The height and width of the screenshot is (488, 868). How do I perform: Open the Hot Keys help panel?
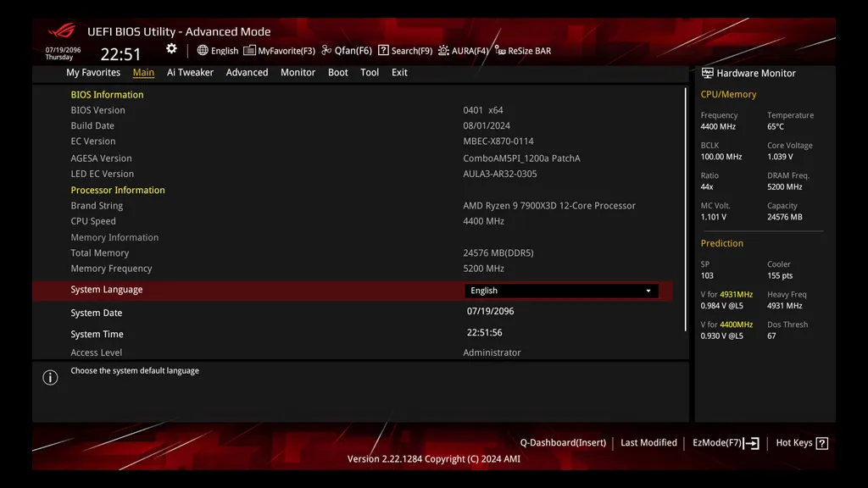coord(800,442)
